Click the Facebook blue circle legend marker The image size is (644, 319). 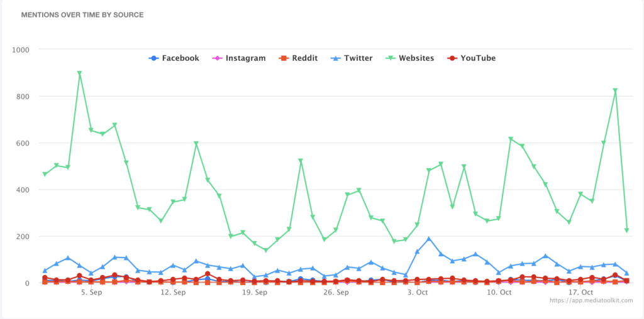pyautogui.click(x=153, y=58)
